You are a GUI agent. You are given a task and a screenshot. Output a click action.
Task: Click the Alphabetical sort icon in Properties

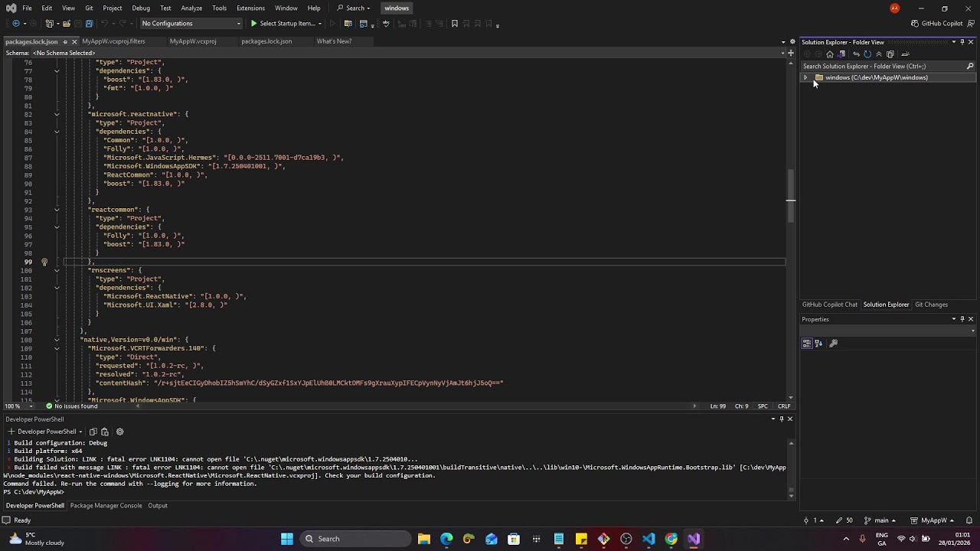click(x=818, y=344)
